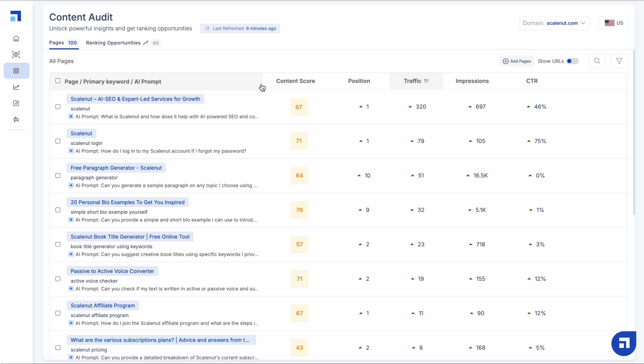Image resolution: width=644 pixels, height=364 pixels.
Task: Open Scalenut AI-SEO & Expert-Led Services link
Action: click(136, 99)
